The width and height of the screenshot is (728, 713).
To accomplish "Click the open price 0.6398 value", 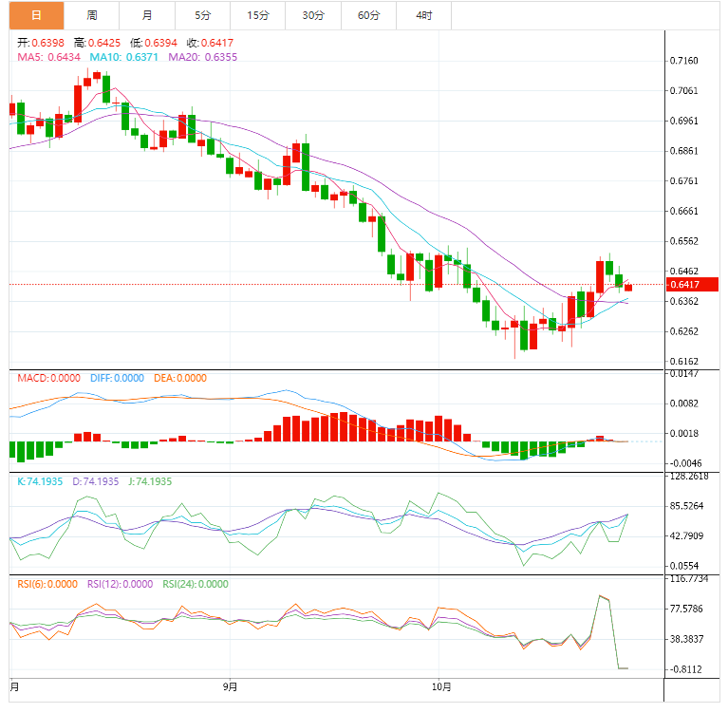I will 47,44.
